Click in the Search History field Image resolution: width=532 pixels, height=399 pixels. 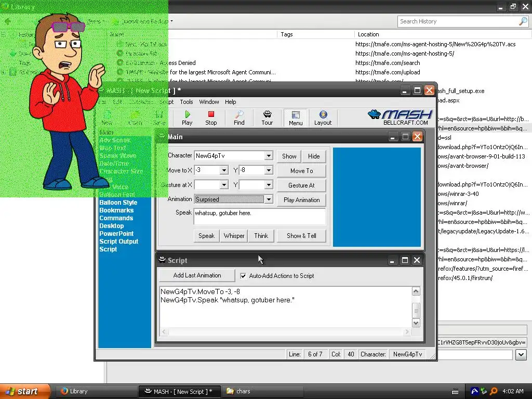tap(458, 21)
